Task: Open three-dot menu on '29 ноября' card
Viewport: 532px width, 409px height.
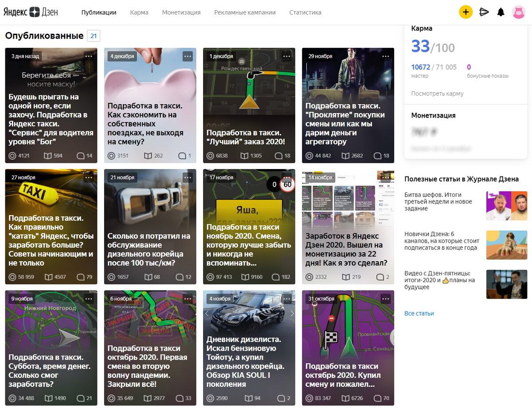Action: [x=386, y=56]
